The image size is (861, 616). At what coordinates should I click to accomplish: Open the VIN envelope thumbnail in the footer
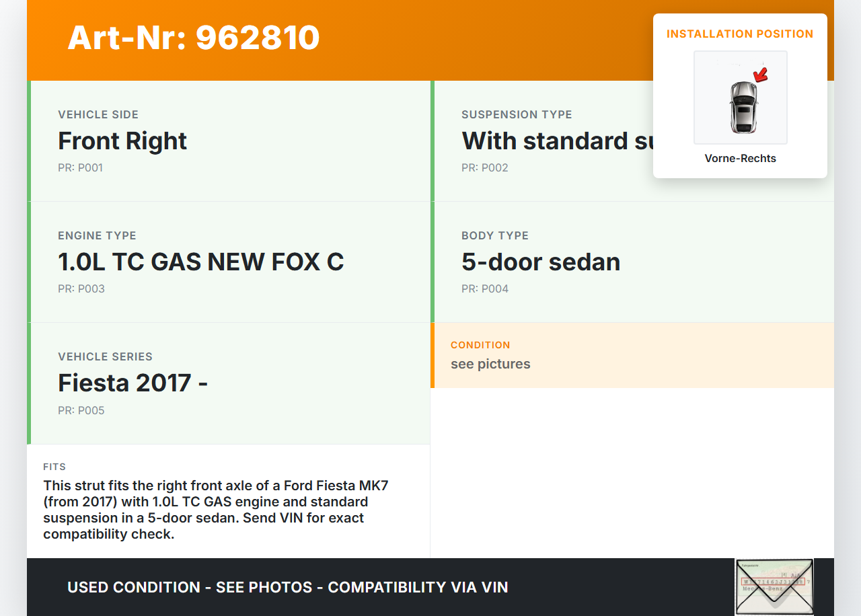[774, 586]
